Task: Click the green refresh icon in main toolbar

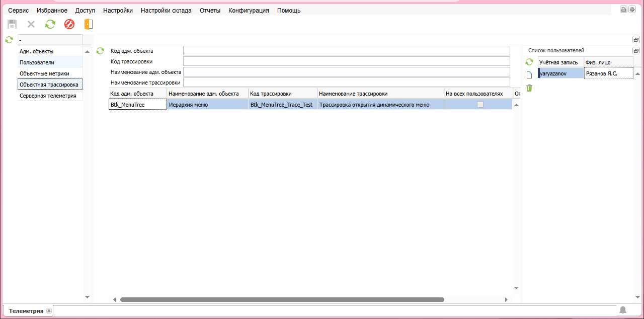Action: (x=50, y=24)
